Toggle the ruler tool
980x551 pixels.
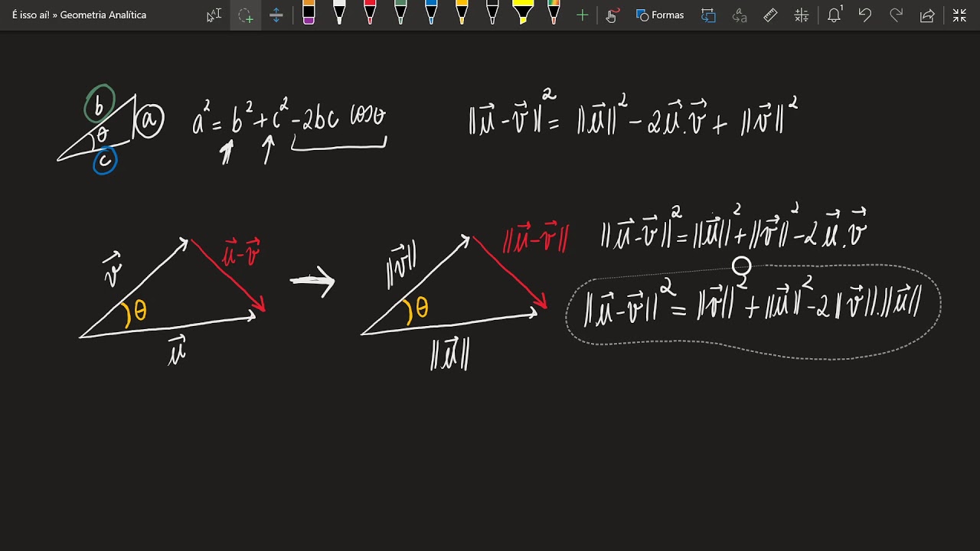pyautogui.click(x=771, y=15)
